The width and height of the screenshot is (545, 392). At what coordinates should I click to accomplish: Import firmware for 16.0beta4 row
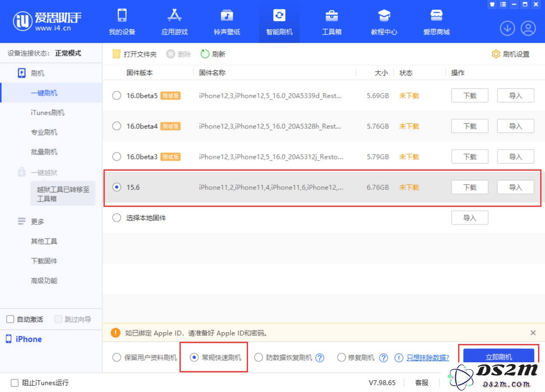tap(516, 126)
